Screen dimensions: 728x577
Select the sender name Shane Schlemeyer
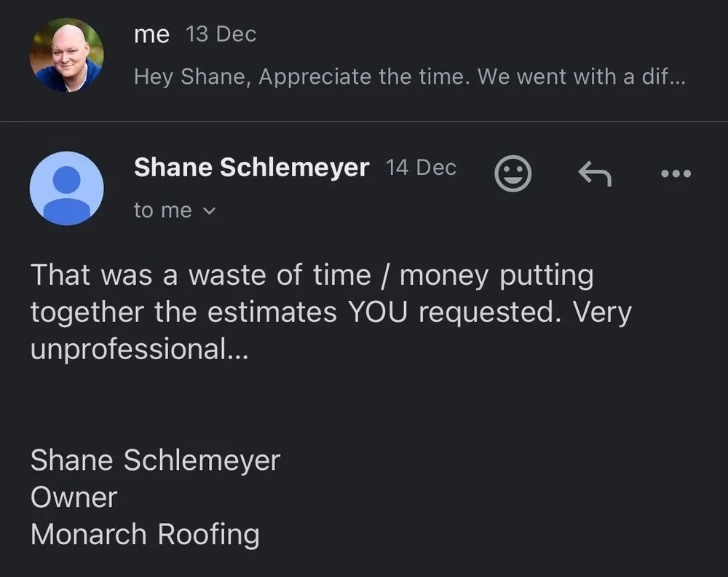pos(251,167)
